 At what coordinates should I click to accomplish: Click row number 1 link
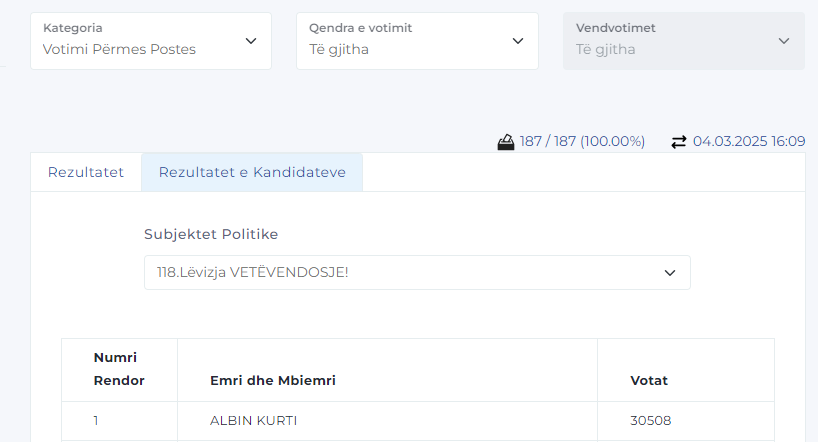pyautogui.click(x=96, y=421)
